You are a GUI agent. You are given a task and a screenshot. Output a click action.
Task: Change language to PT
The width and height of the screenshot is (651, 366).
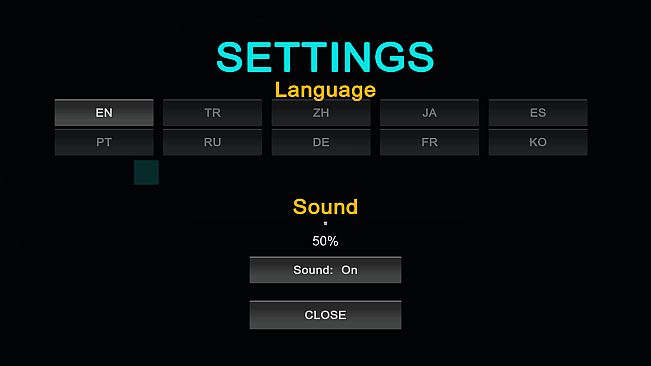(104, 142)
